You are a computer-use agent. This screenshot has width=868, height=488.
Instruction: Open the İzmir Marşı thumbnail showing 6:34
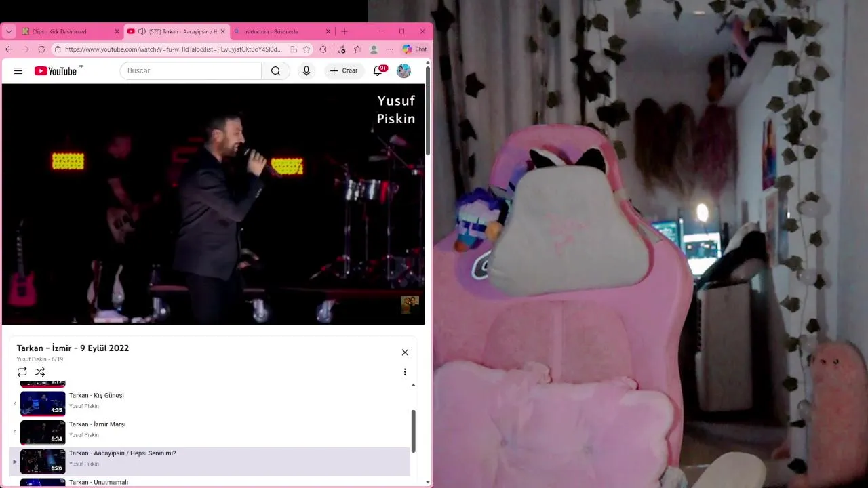point(43,432)
